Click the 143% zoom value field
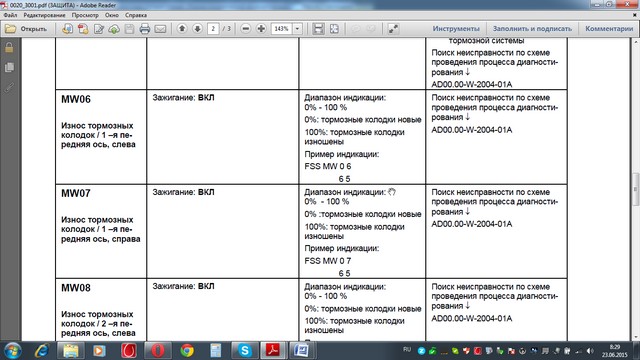Viewport: 640px width, 360px height. (x=281, y=29)
